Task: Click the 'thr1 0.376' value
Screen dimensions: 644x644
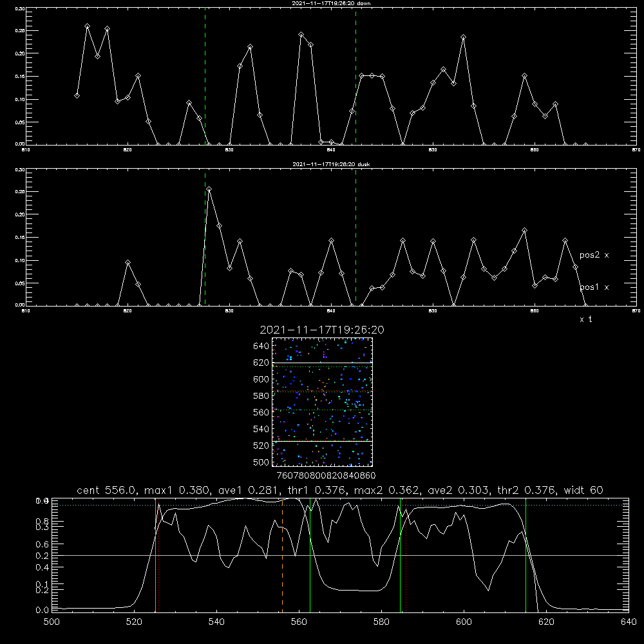Action: click(318, 490)
